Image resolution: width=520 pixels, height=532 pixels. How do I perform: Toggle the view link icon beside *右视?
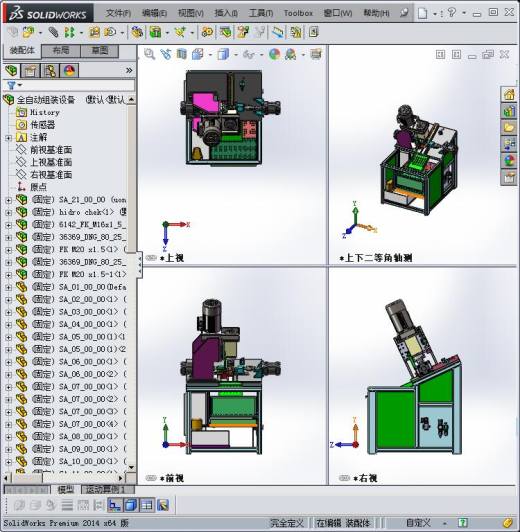[x=344, y=478]
